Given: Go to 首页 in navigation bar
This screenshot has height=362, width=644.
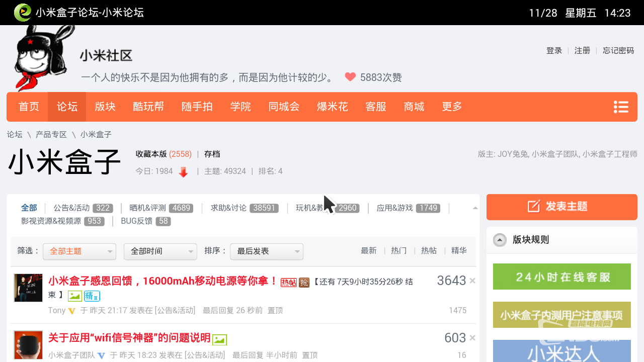Looking at the screenshot, I should [29, 107].
